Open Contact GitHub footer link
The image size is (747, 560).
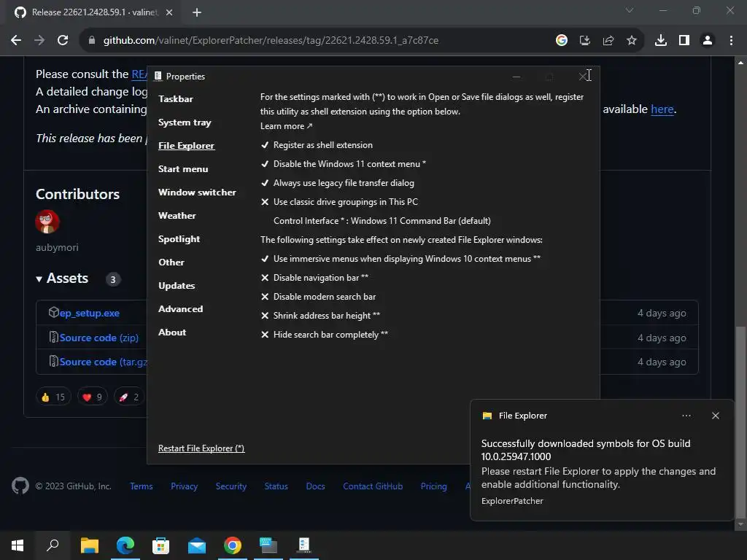click(373, 486)
